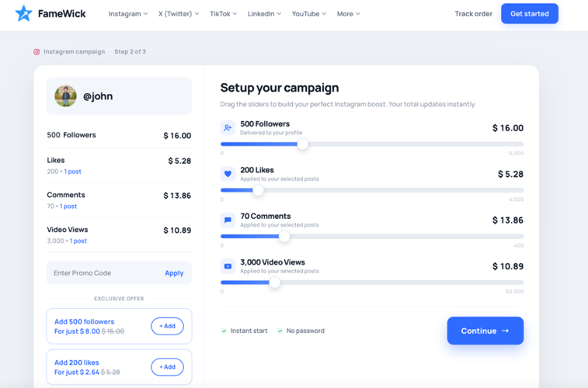Click the Setup your campaign heading
This screenshot has width=588, height=388.
coord(280,88)
